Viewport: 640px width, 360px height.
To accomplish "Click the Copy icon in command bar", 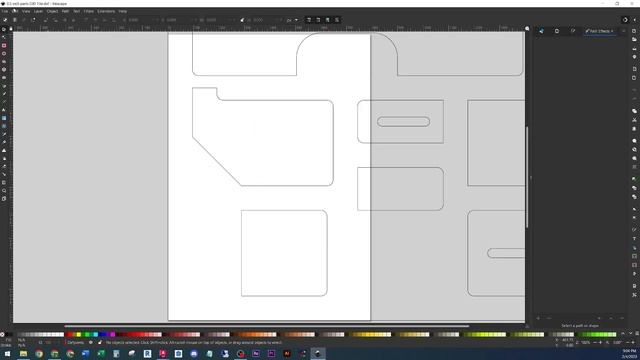I will click(x=634, y=111).
